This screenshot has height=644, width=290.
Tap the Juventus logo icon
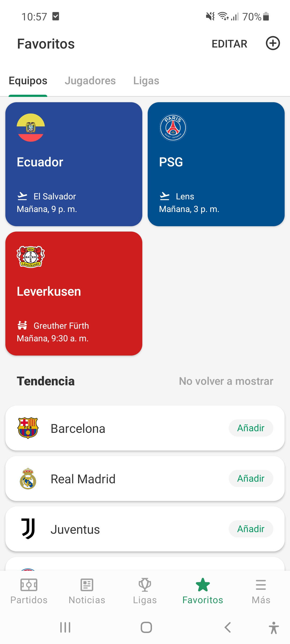pyautogui.click(x=28, y=529)
